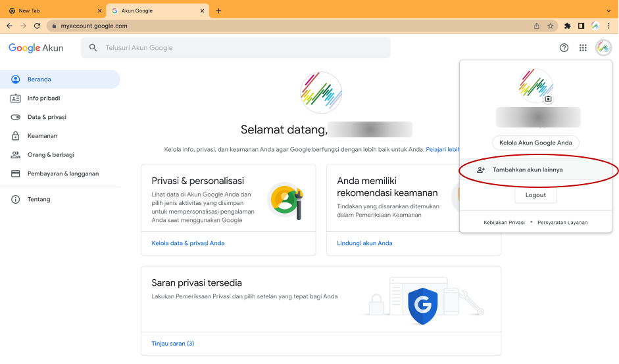This screenshot has height=364, width=619.
Task: Bookmark this page with star icon
Action: [x=550, y=26]
